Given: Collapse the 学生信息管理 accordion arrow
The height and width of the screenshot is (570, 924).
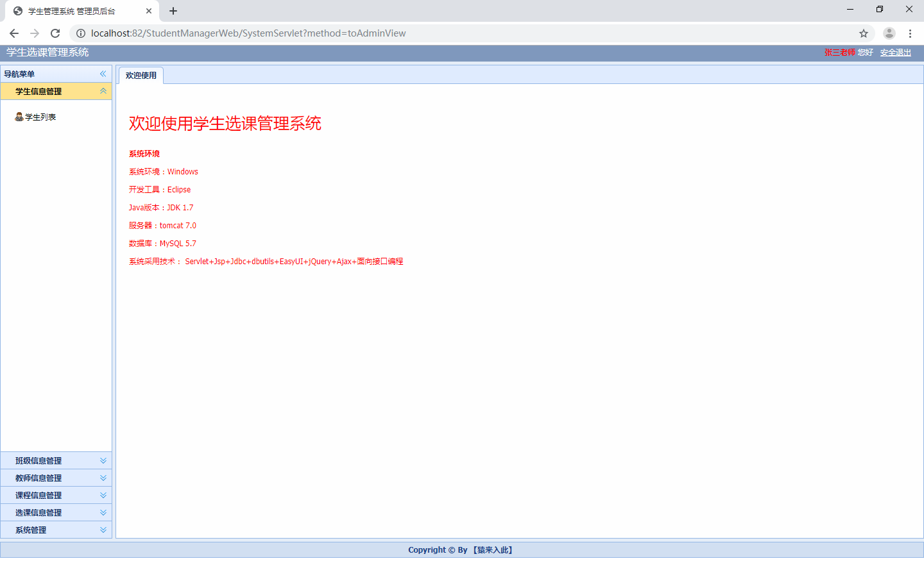Looking at the screenshot, I should (103, 91).
